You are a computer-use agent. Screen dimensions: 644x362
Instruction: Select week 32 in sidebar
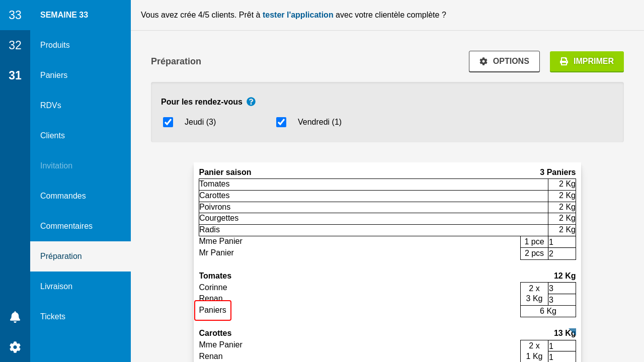(x=15, y=45)
